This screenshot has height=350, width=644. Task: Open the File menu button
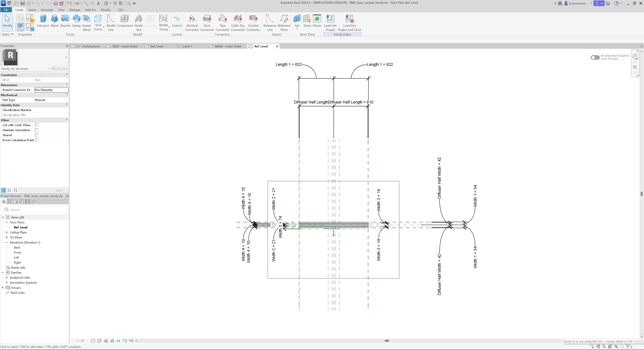pyautogui.click(x=6, y=10)
